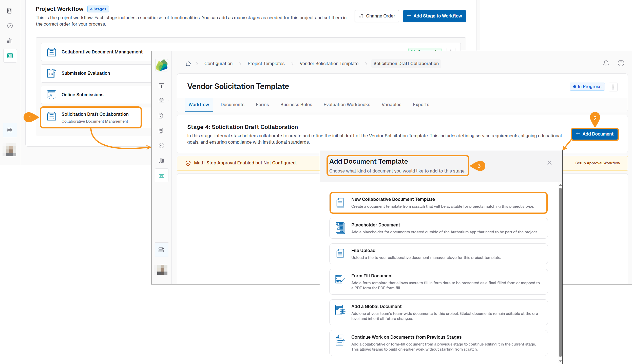Click Add Stage to Workflow button
Image resolution: width=632 pixels, height=364 pixels.
pyautogui.click(x=434, y=16)
